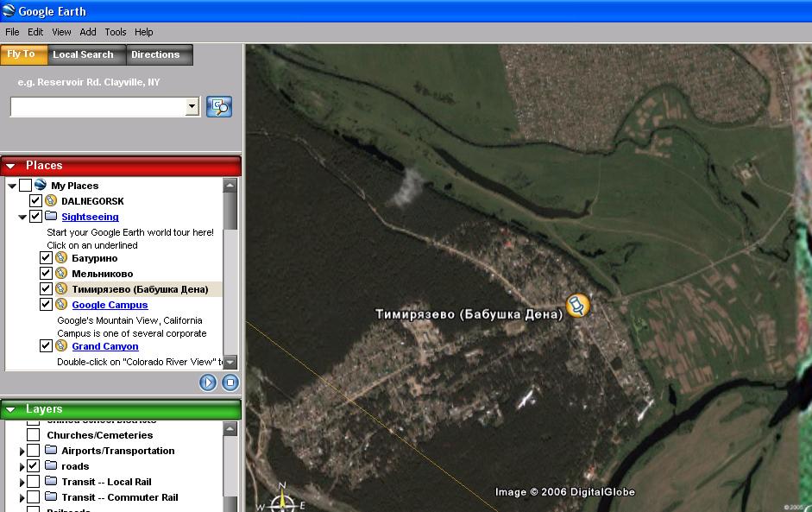Click the Fly To address input field
This screenshot has height=512, width=812.
click(x=98, y=107)
